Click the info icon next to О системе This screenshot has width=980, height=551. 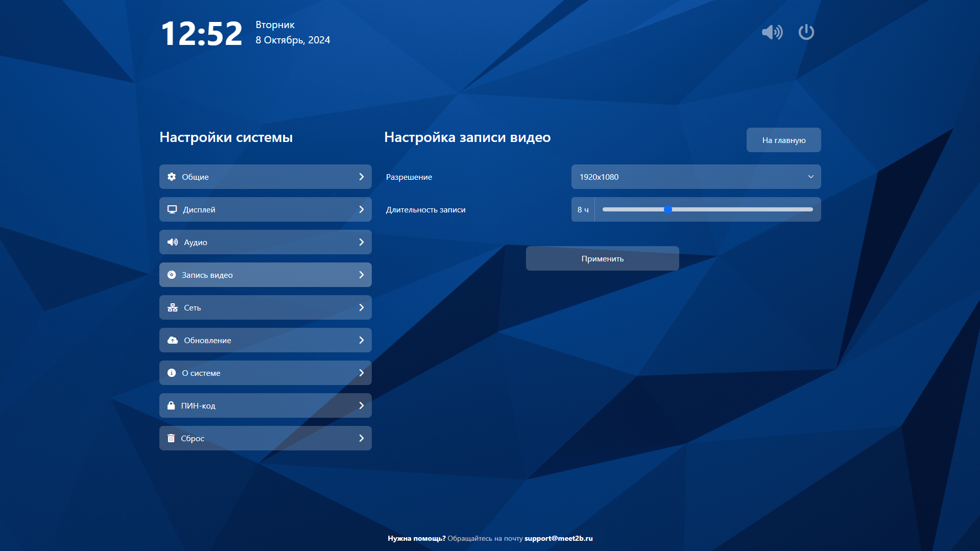coord(172,373)
